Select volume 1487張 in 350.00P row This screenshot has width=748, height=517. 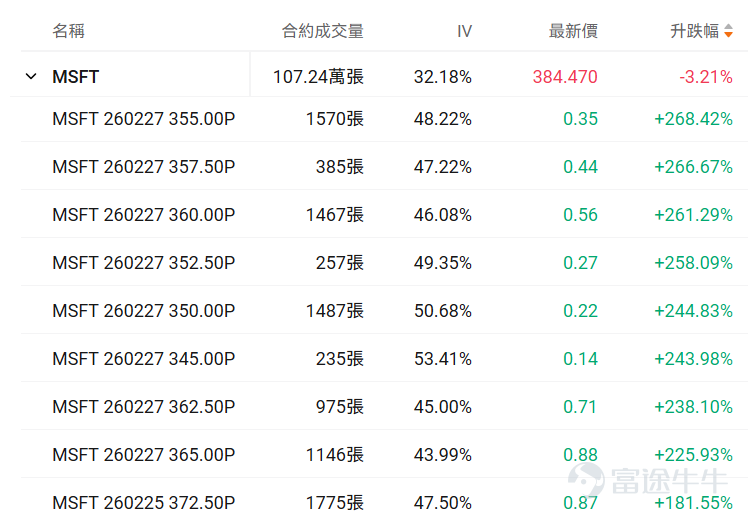334,311
